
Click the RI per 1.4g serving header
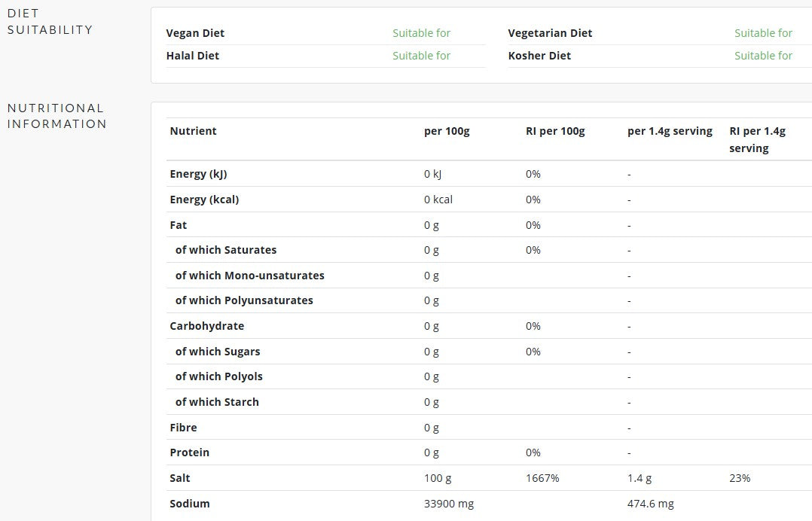tap(757, 140)
